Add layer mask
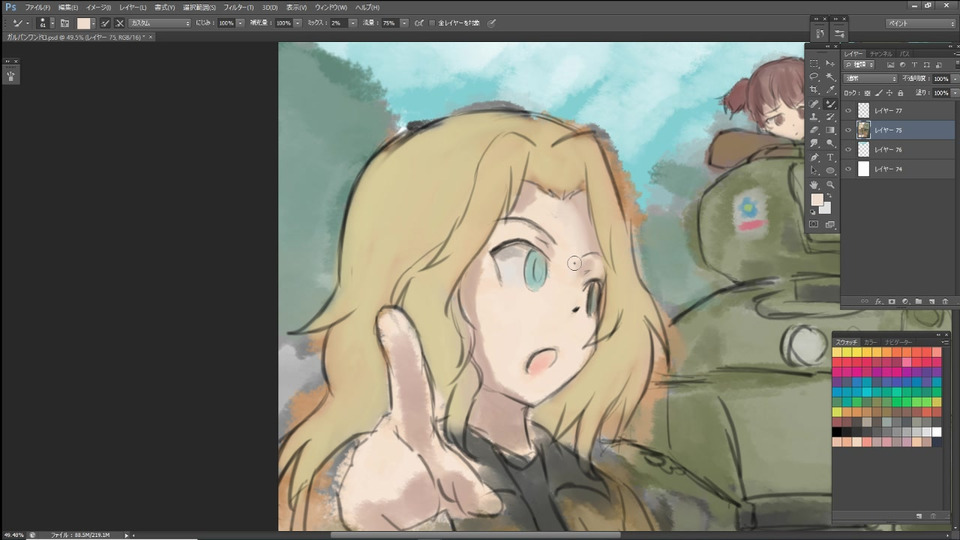Viewport: 960px width, 540px height. coord(891,301)
